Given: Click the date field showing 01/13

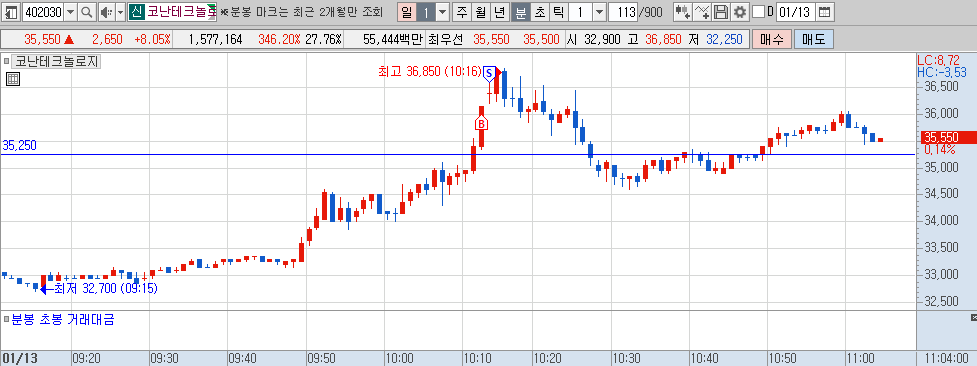Looking at the screenshot, I should pos(796,12).
